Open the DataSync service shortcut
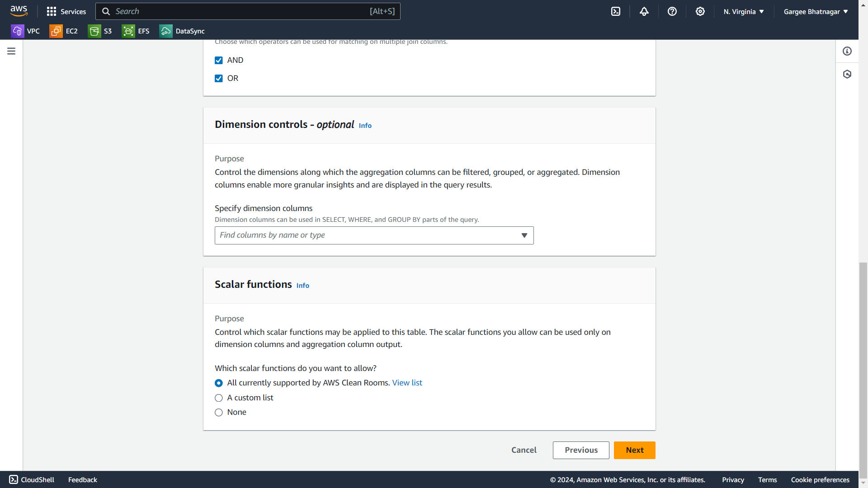This screenshot has height=488, width=868. pos(182,31)
